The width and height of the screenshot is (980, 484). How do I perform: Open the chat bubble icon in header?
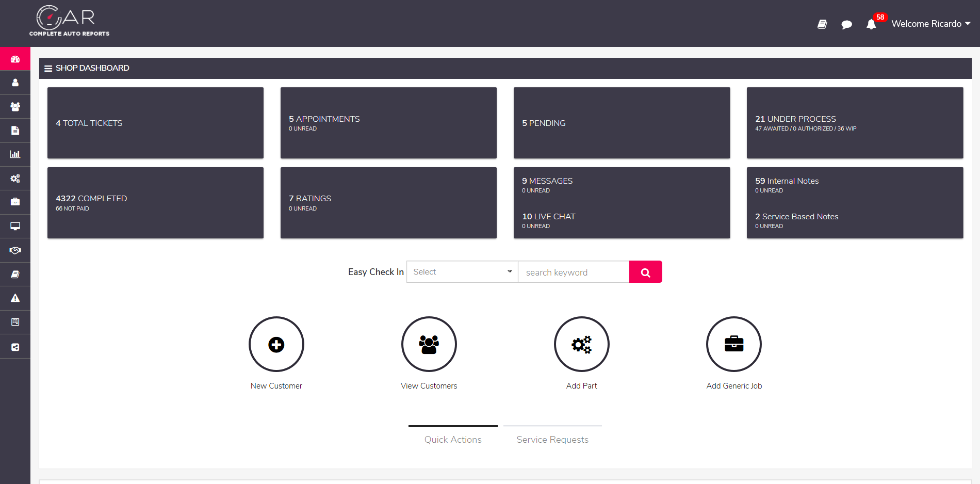coord(846,24)
